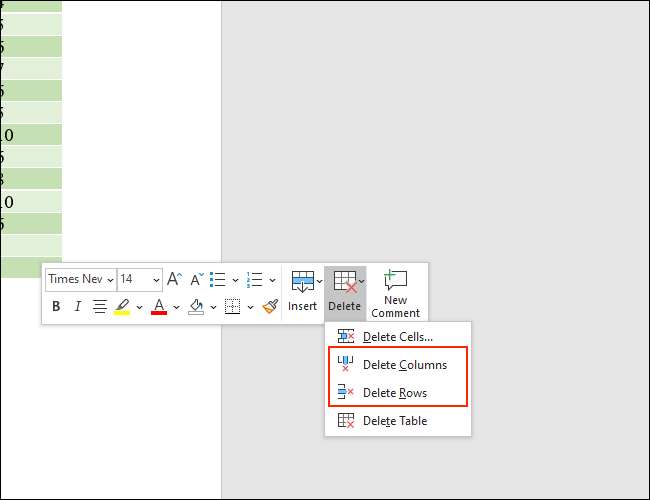Click the Format Painter brush icon
The image size is (650, 500).
click(x=269, y=307)
